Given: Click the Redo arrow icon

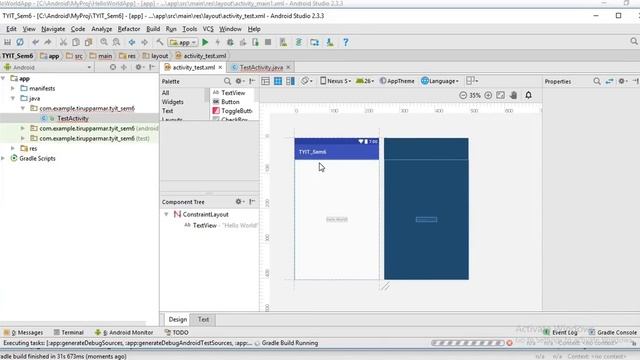Looking at the screenshot, I should point(48,42).
